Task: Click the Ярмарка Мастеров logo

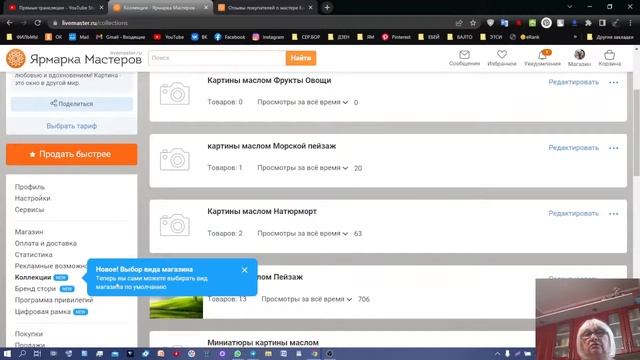Action: coord(74,59)
